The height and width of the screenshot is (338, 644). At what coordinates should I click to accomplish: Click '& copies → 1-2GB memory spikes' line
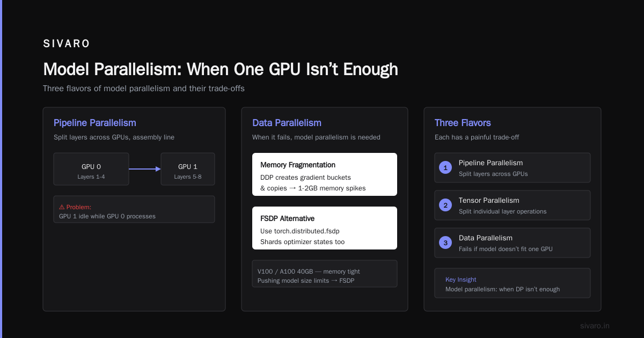(313, 188)
